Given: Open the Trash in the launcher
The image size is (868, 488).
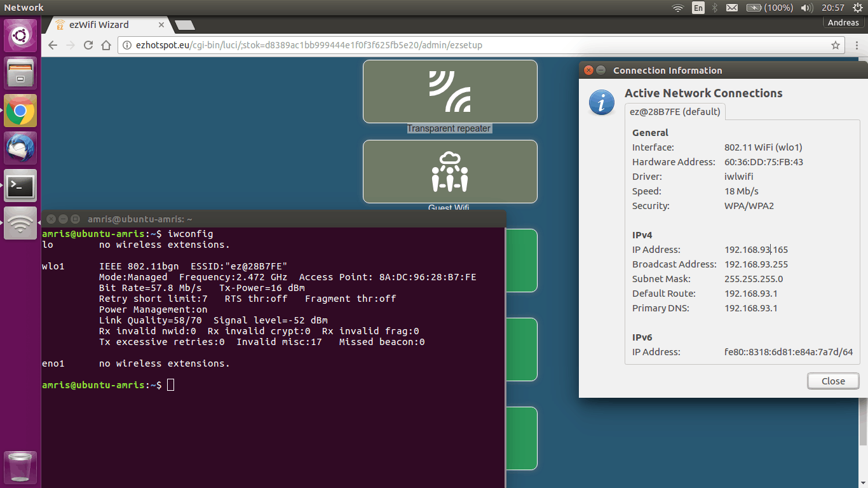Looking at the screenshot, I should pyautogui.click(x=20, y=468).
